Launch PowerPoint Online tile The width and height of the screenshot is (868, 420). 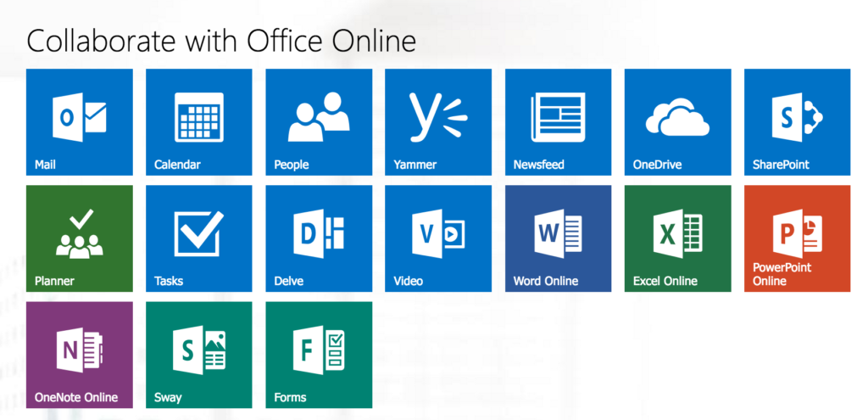(x=797, y=238)
